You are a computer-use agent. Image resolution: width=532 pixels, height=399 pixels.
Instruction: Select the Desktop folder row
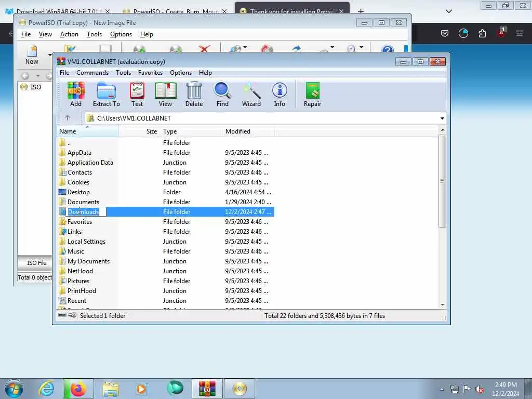[x=166, y=192]
